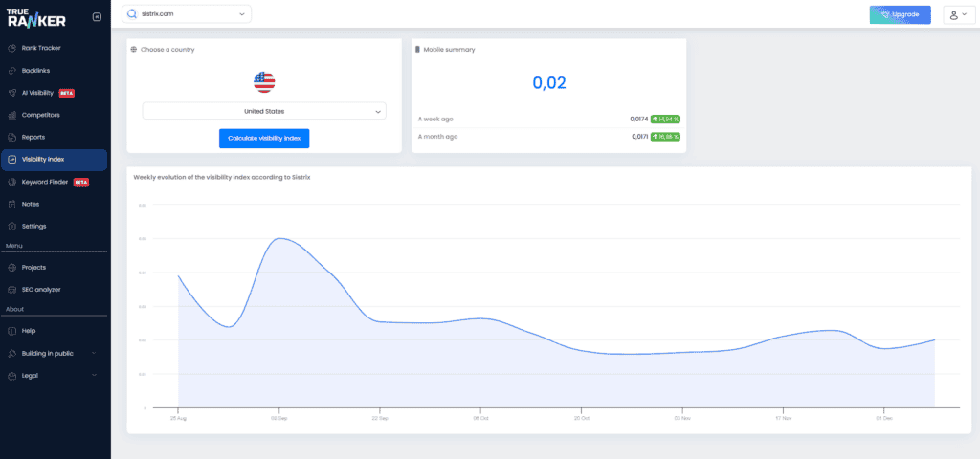
Task: Open Notes via its sidebar icon
Action: (11, 204)
